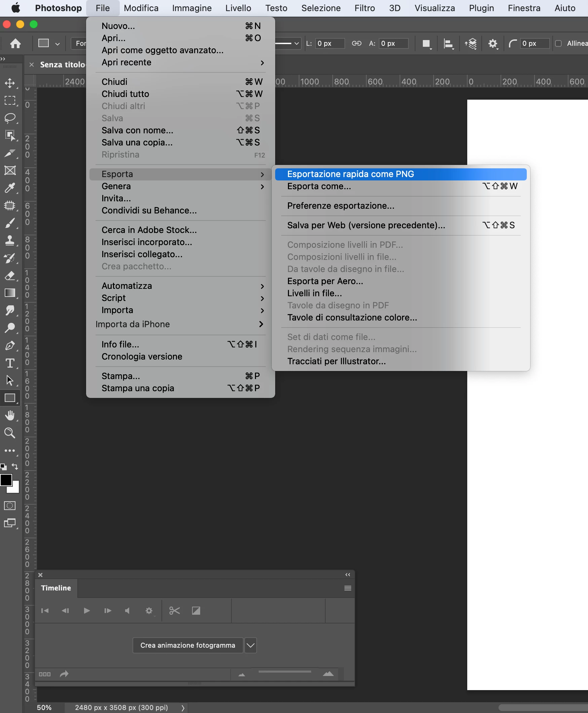Open the Edit Toolbar three-dots menu
588x713 pixels.
point(10,451)
